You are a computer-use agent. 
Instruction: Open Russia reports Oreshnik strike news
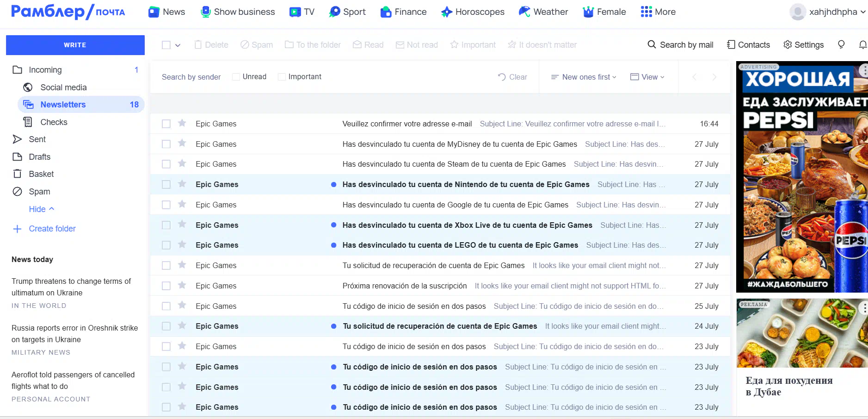pos(74,334)
